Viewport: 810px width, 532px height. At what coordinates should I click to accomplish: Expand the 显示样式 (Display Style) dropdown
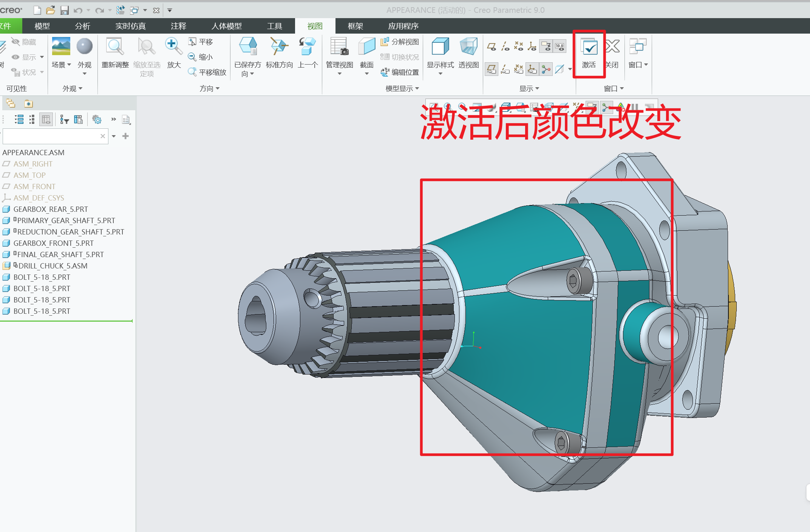[x=440, y=73]
